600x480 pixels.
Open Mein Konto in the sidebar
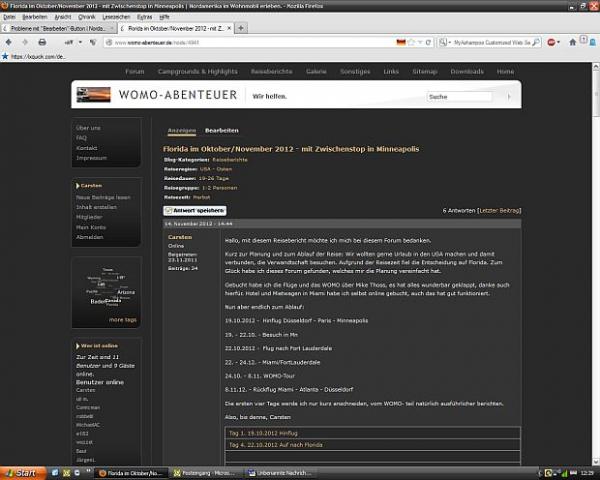coord(91,227)
